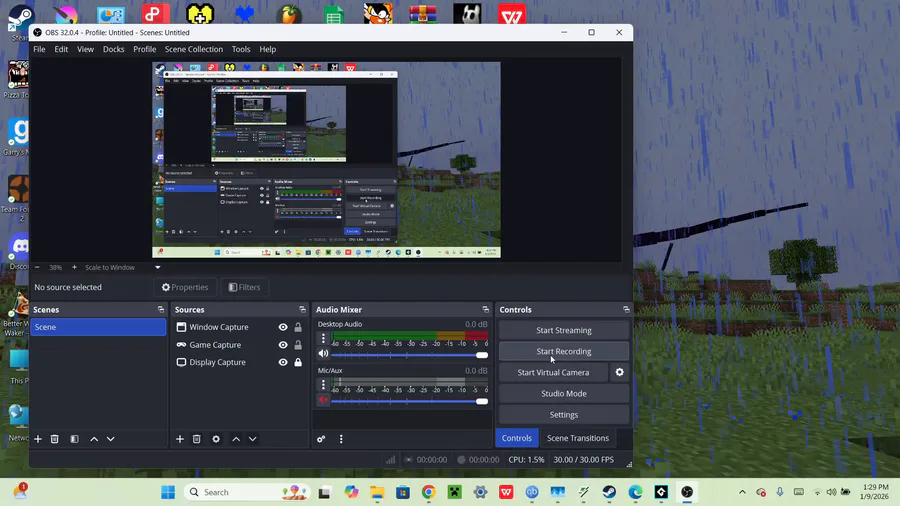Viewport: 900px width, 506px height.
Task: Move scene down arrow
Action: click(111, 439)
